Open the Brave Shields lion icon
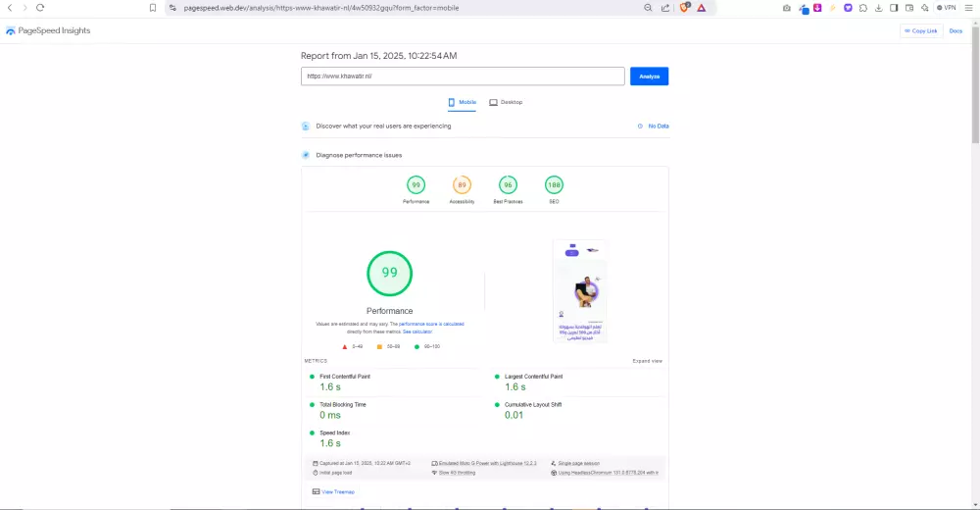 tap(684, 8)
